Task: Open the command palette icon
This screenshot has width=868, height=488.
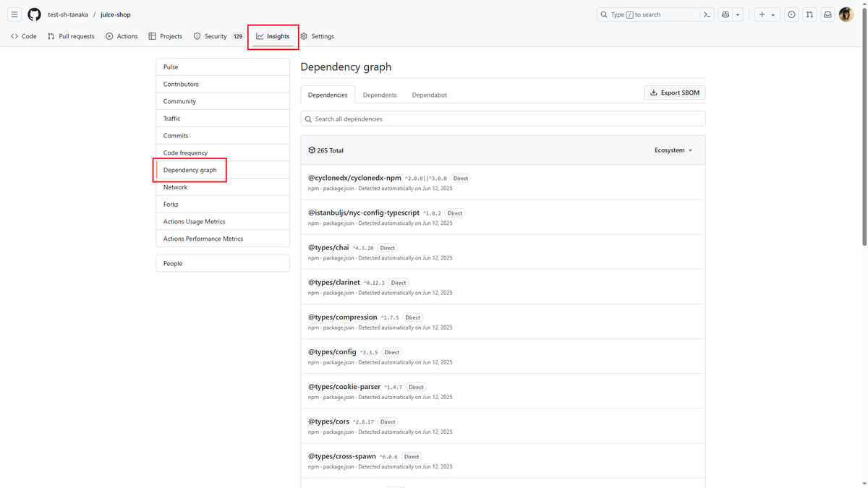Action: pyautogui.click(x=707, y=14)
